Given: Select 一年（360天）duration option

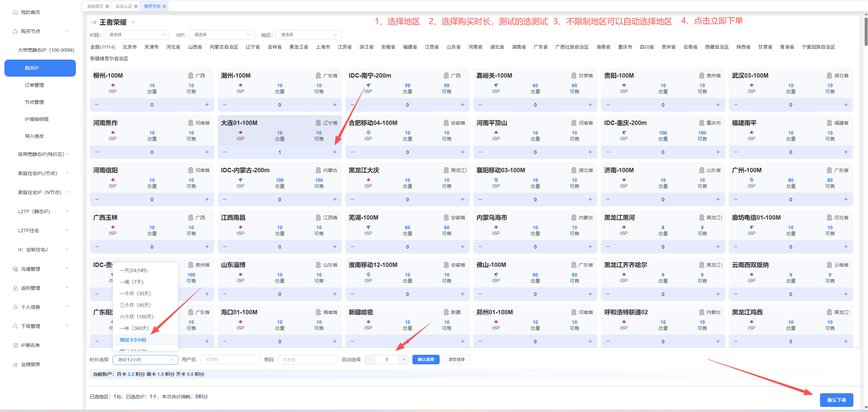Looking at the screenshot, I should (145, 328).
